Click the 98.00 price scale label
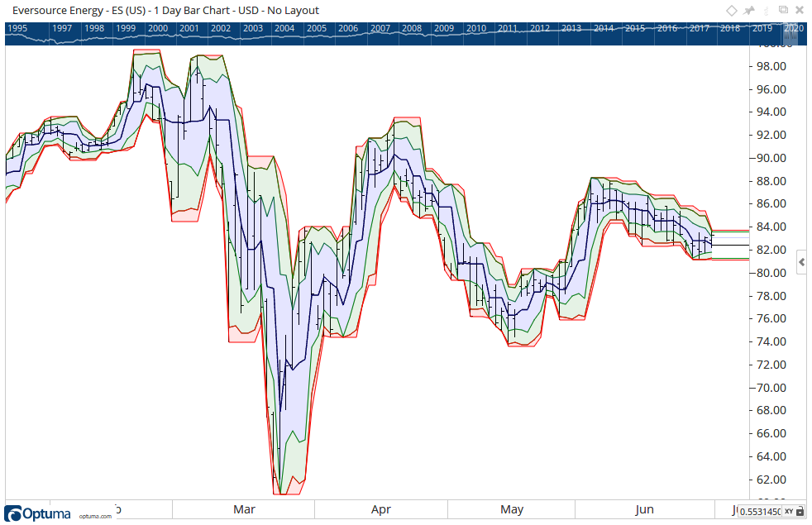 click(x=771, y=67)
